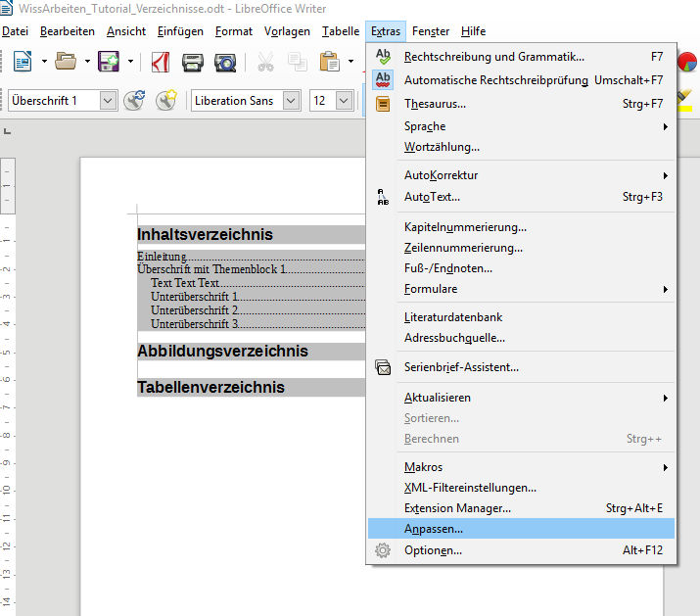Click the Copy icon
Screen dimensions: 700x616
tap(298, 62)
